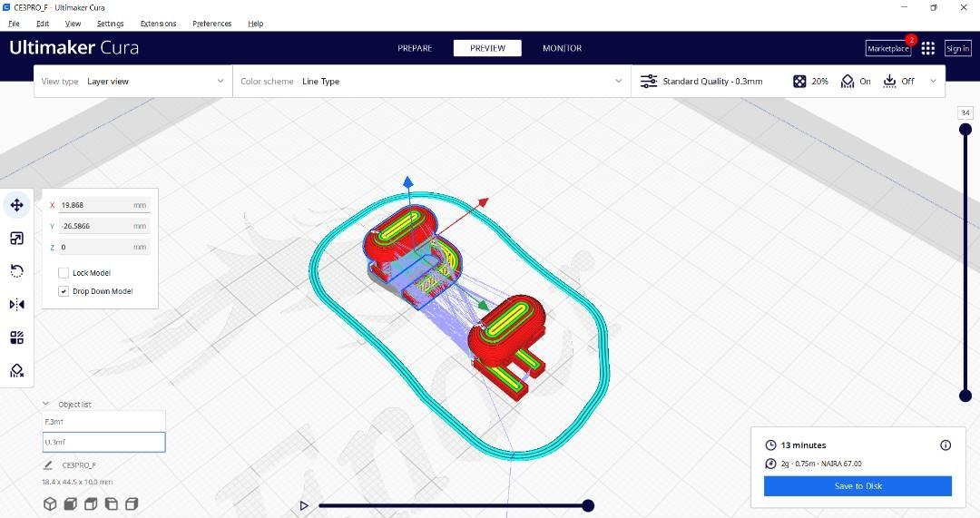This screenshot has height=518, width=980.
Task: Play the layer simulation
Action: point(304,505)
